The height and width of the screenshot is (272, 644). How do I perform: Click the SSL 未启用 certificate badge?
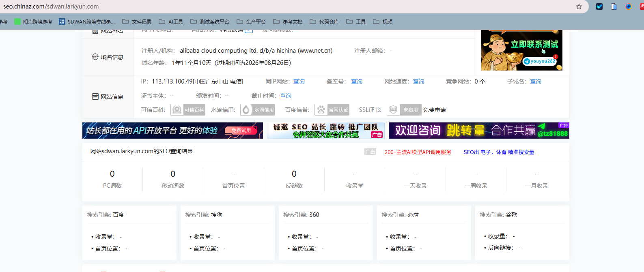[404, 110]
